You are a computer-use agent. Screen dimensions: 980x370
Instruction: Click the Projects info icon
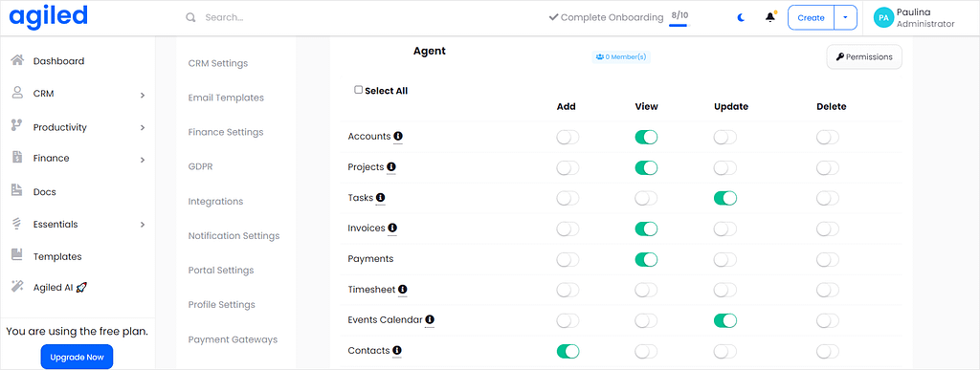click(391, 167)
